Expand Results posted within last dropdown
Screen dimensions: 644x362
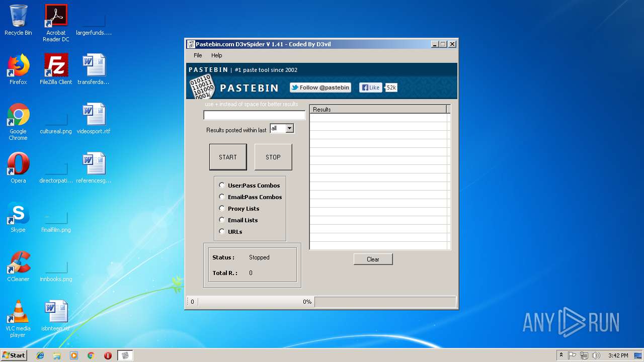pos(289,128)
